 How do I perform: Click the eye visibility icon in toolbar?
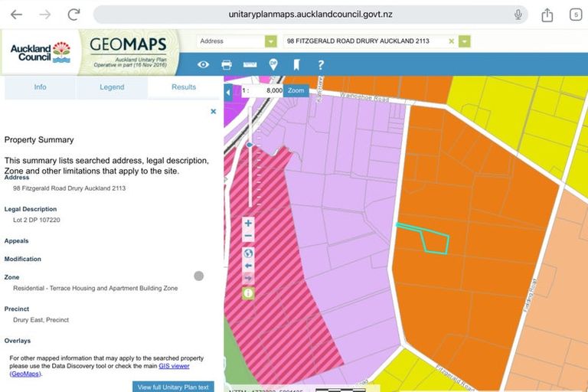pos(203,65)
